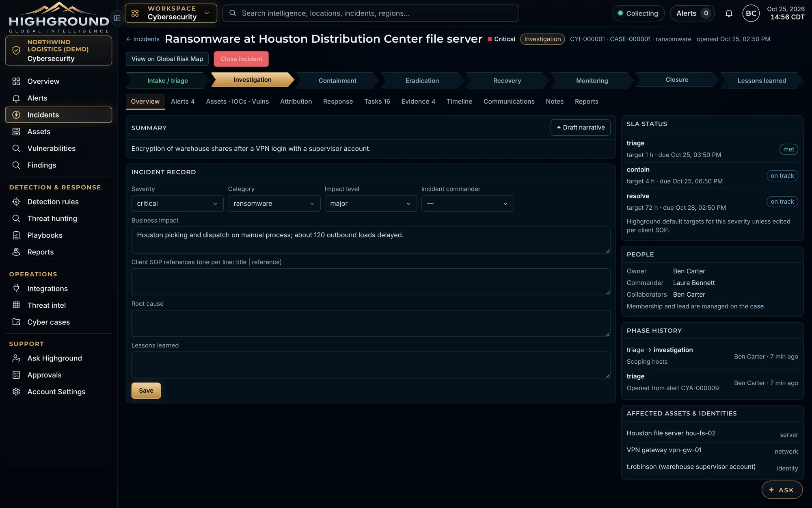Click the Draft narrative button

(580, 128)
